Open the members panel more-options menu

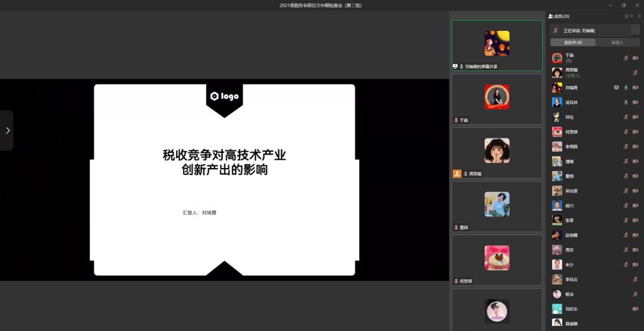[639, 16]
